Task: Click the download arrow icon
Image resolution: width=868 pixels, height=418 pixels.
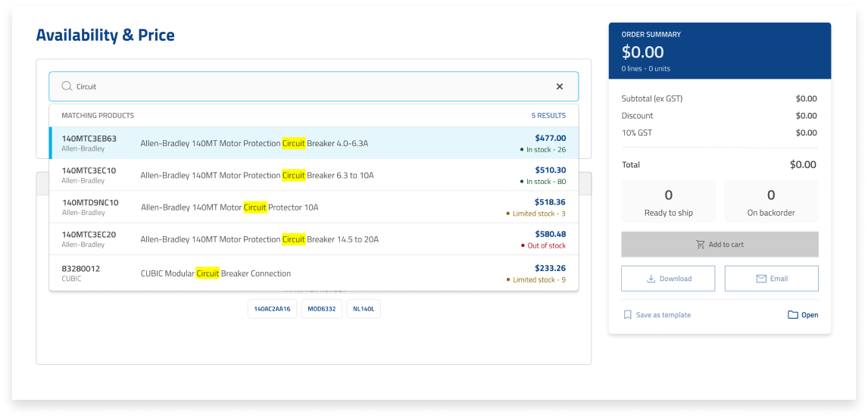Action: [x=651, y=279]
